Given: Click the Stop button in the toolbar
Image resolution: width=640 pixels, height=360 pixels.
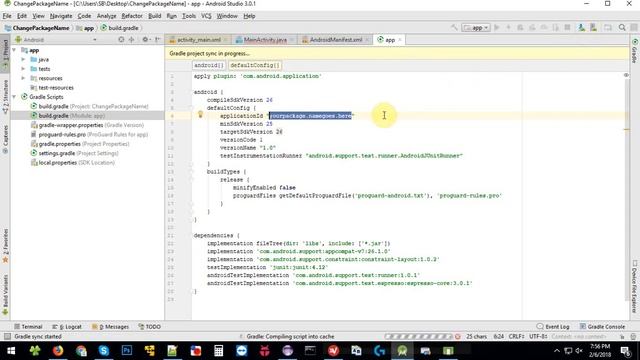Looking at the screenshot, I should pos(567,28).
